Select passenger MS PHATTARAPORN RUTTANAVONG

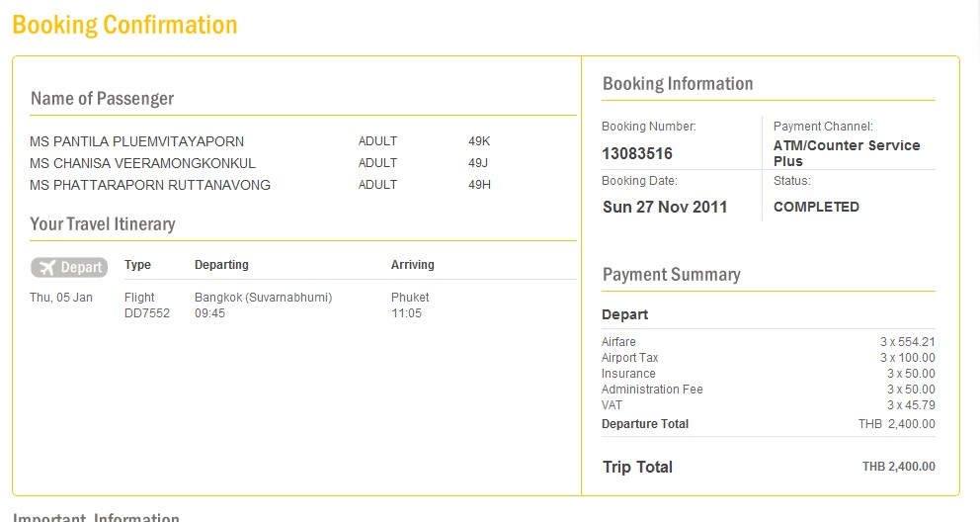point(149,185)
